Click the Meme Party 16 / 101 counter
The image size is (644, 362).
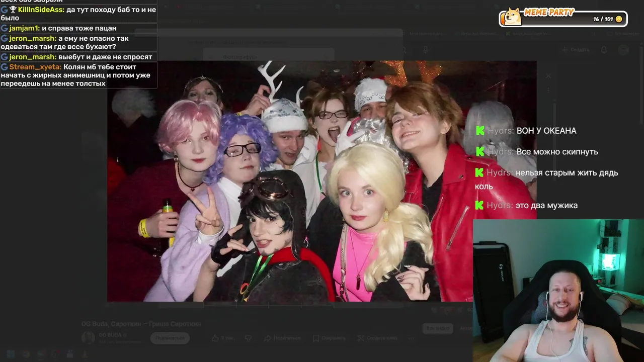603,19
